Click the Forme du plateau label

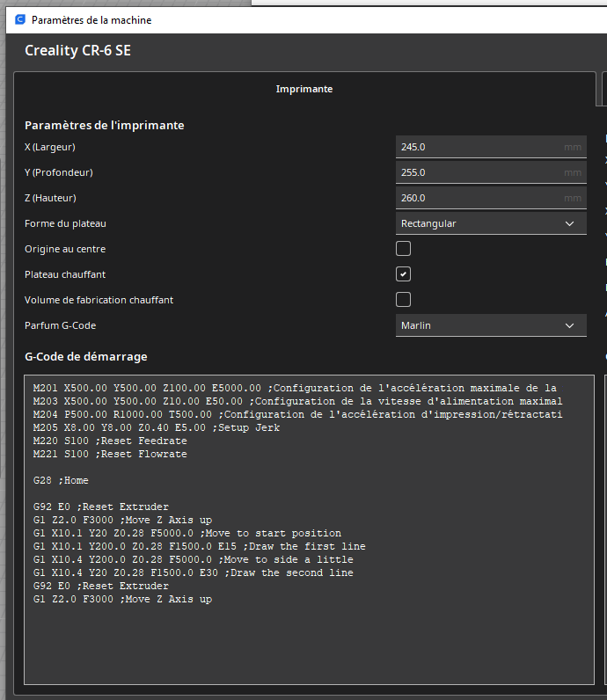click(x=65, y=223)
